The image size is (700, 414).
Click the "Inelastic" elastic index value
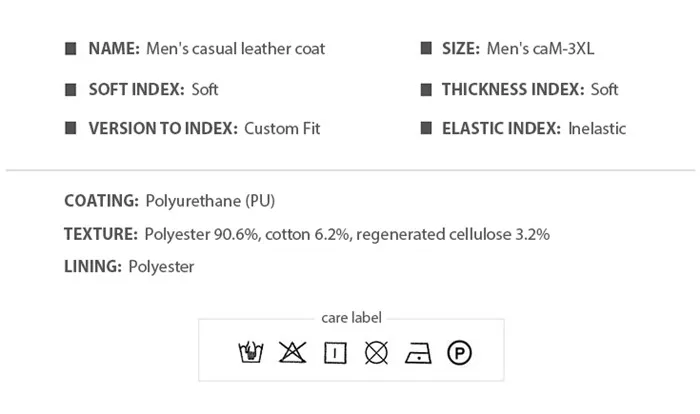597,129
